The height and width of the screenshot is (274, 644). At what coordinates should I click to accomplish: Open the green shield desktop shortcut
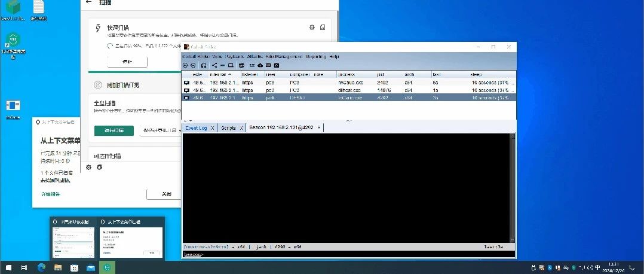13,45
